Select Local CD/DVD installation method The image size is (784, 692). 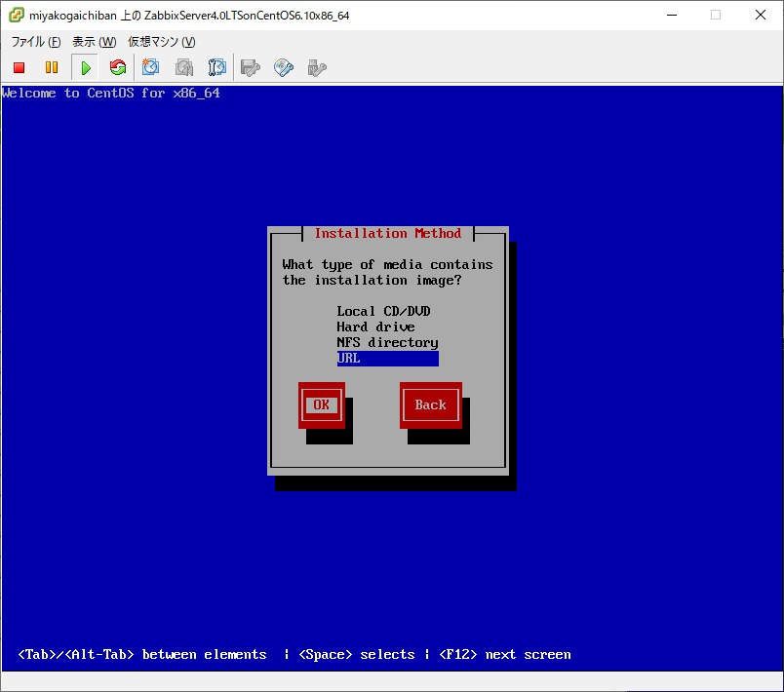[383, 311]
